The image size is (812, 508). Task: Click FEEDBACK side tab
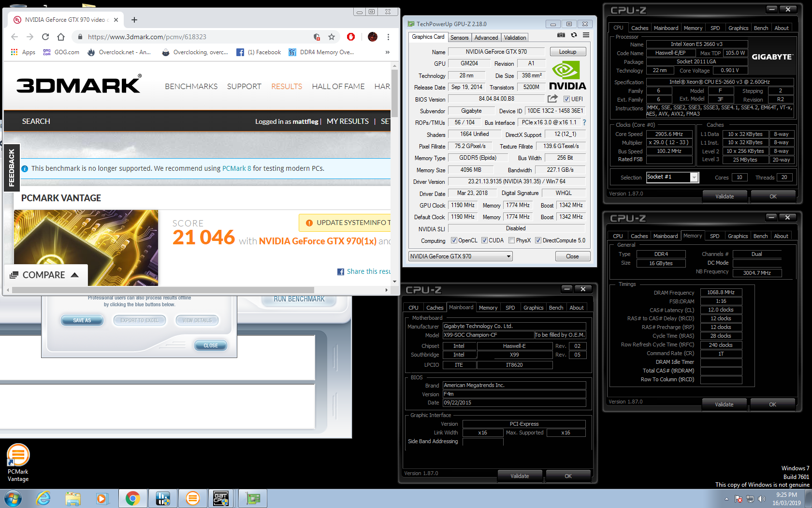(12, 167)
